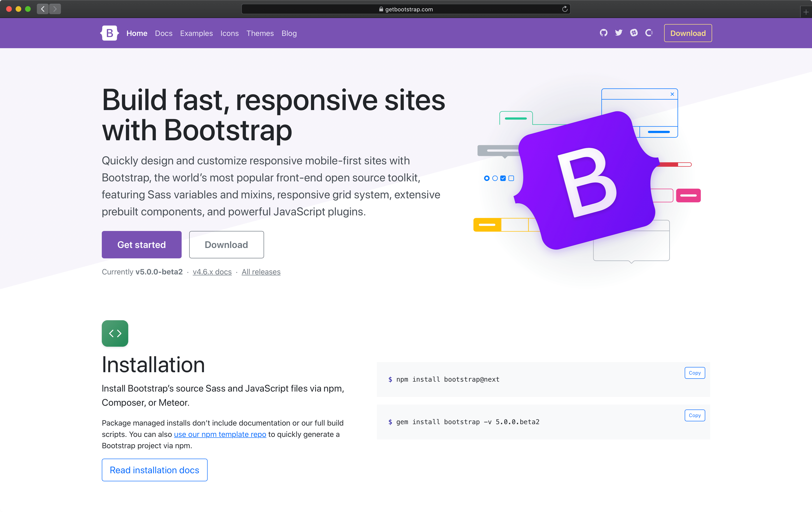Screen dimensions: 812x512
Task: Click the 'Themes' navigation tab
Action: tap(260, 33)
